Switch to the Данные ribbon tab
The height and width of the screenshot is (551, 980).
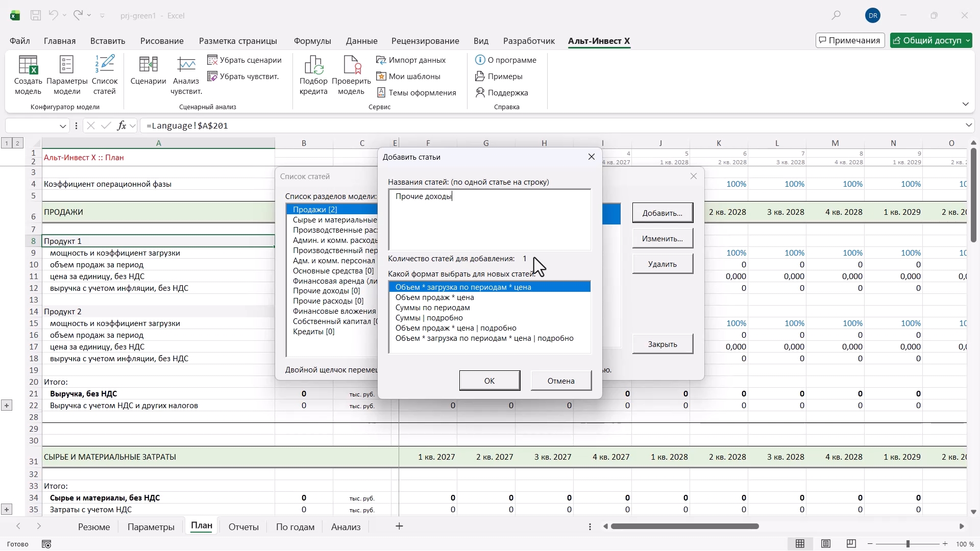[361, 41]
